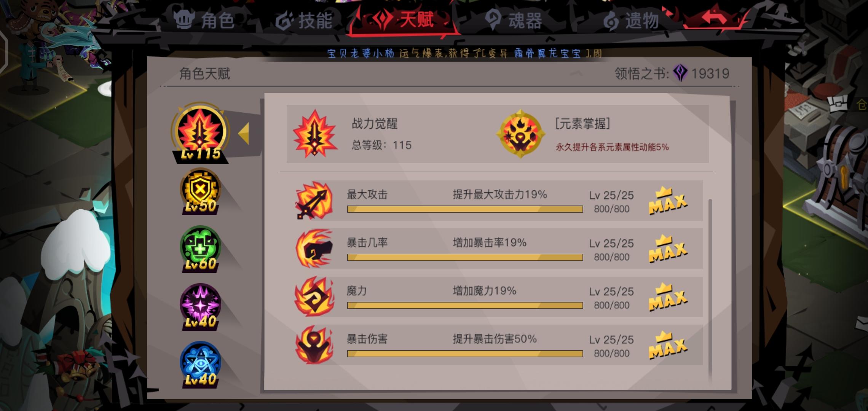Tap the MAX badge for 最大攻击
Image resolution: width=868 pixels, height=411 pixels.
(x=668, y=201)
